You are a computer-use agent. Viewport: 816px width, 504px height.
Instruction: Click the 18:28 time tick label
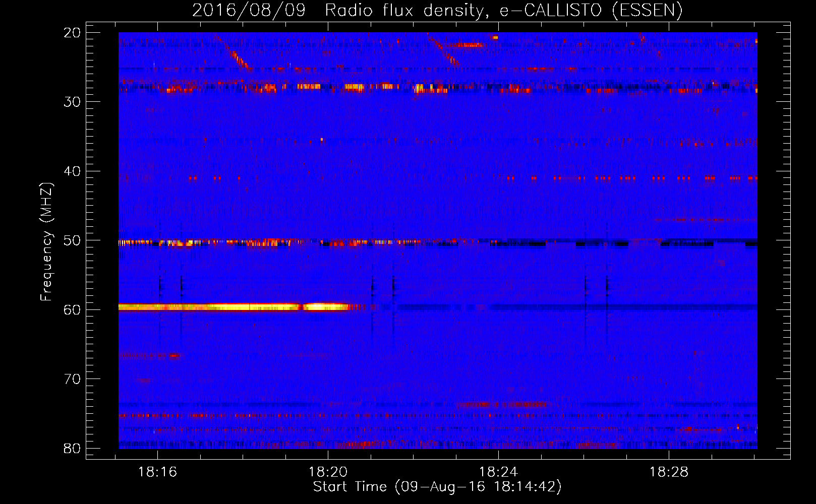pos(669,472)
